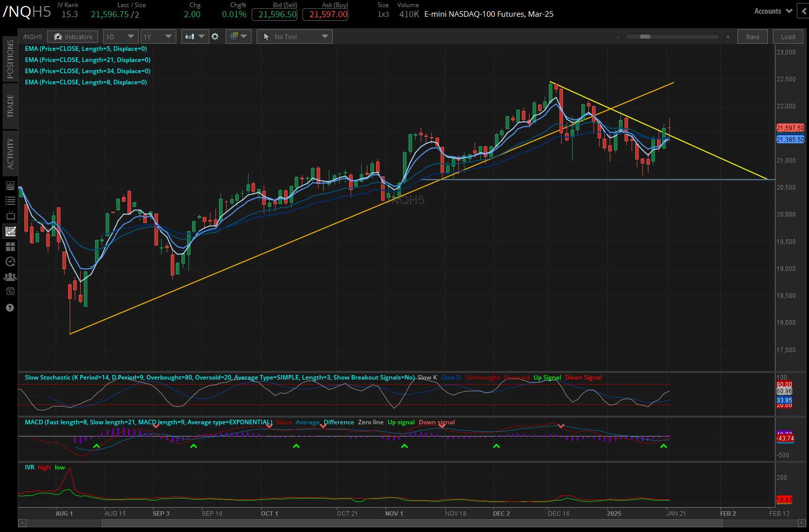Open the crosshair cursor type dropdown
The height and width of the screenshot is (532, 809).
238,37
